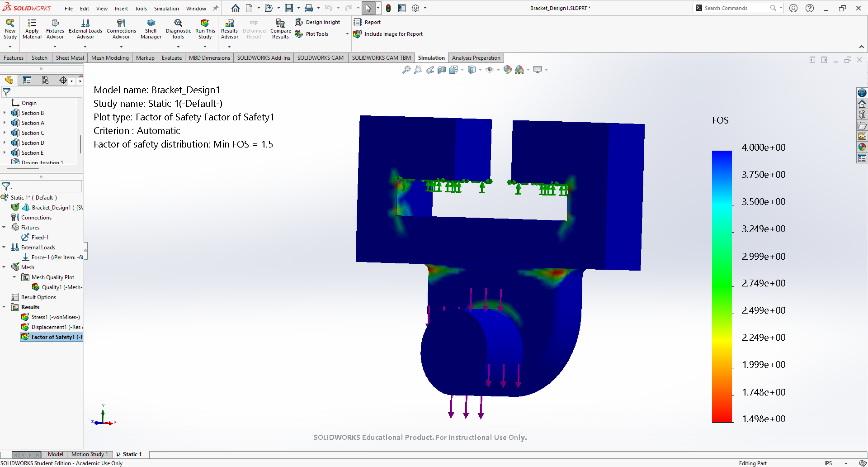Open the Hide/Show Items dropdown arrow

tap(498, 70)
